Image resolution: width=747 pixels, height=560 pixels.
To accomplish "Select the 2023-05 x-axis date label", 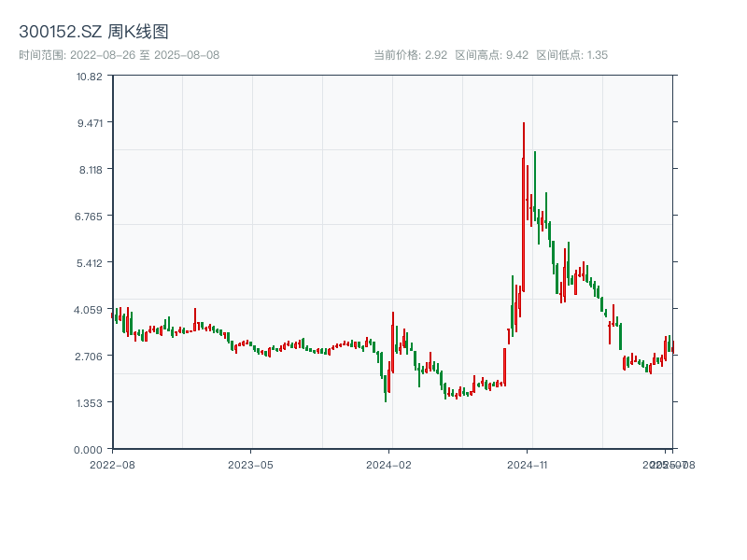I will pos(250,464).
